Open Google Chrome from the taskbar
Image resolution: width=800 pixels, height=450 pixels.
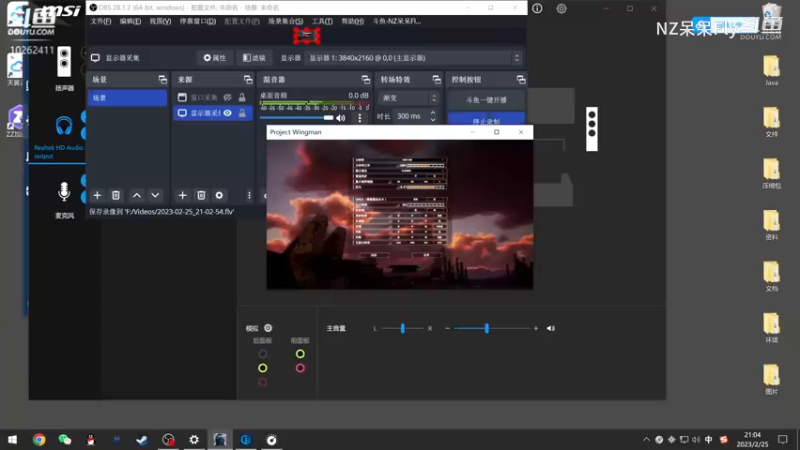(x=39, y=439)
